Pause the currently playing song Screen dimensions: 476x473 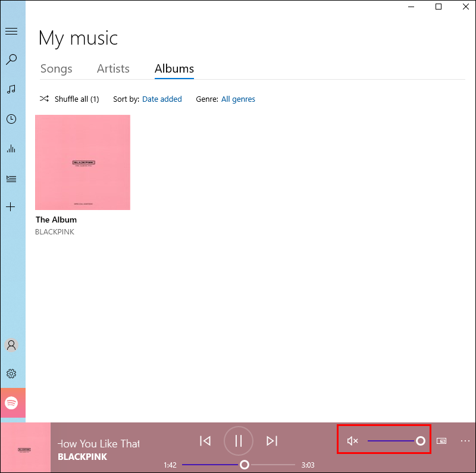click(239, 441)
